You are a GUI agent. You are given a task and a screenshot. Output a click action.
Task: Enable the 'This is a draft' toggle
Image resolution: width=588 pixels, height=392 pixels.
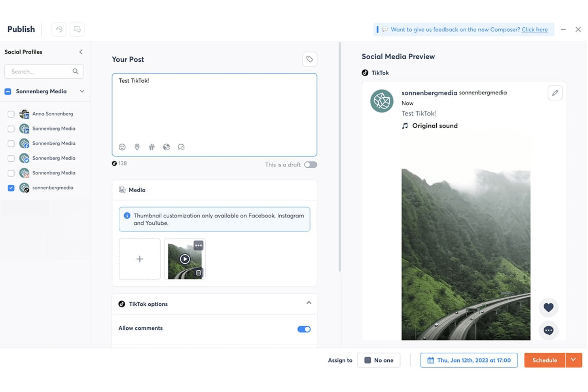coord(310,164)
